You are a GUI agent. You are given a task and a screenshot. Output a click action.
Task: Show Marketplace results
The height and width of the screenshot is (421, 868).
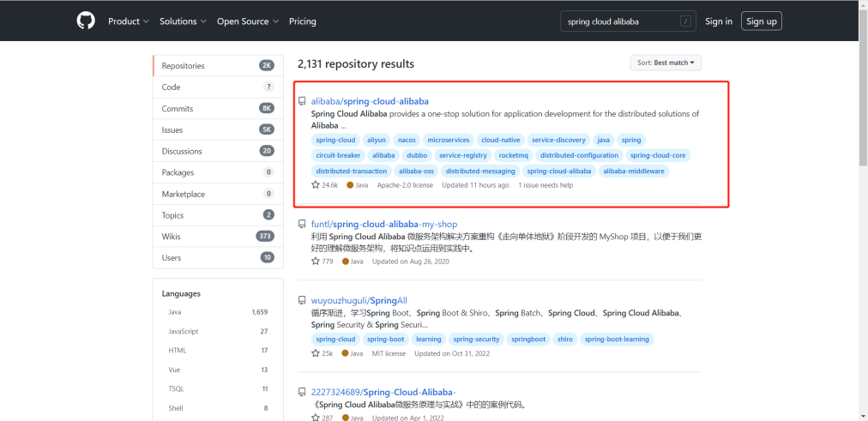coord(218,194)
